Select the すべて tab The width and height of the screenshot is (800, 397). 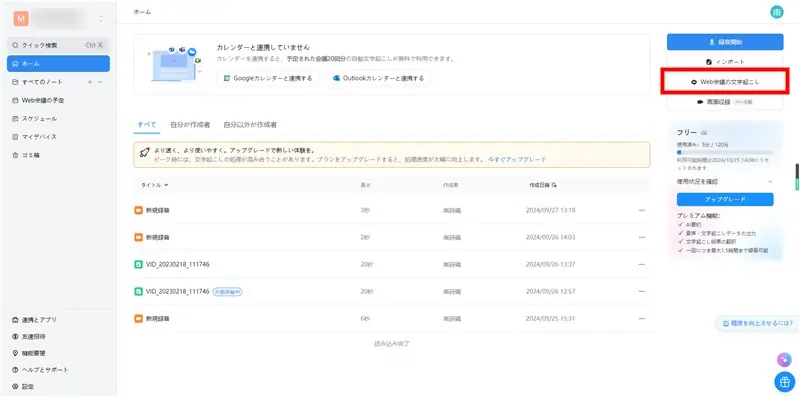(147, 125)
